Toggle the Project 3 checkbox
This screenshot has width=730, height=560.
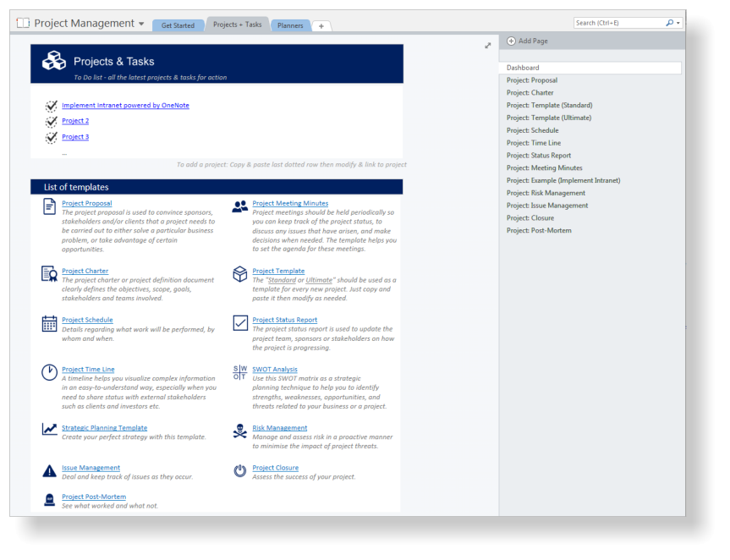coord(52,137)
